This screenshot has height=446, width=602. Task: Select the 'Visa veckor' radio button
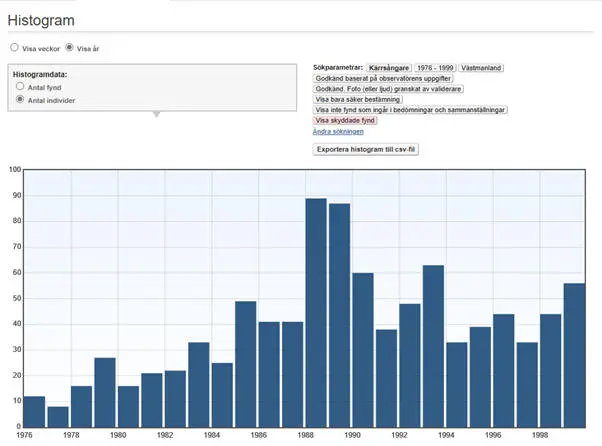[14, 47]
